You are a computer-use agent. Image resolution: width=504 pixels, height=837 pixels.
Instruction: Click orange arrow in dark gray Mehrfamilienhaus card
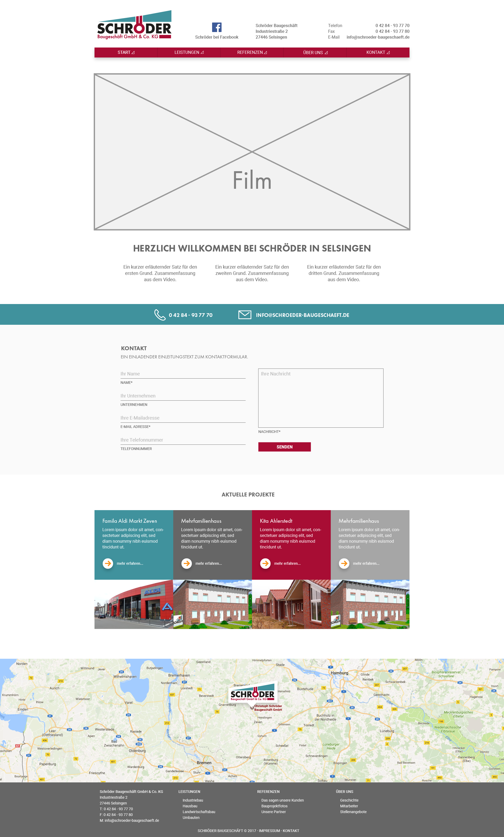pyautogui.click(x=186, y=563)
